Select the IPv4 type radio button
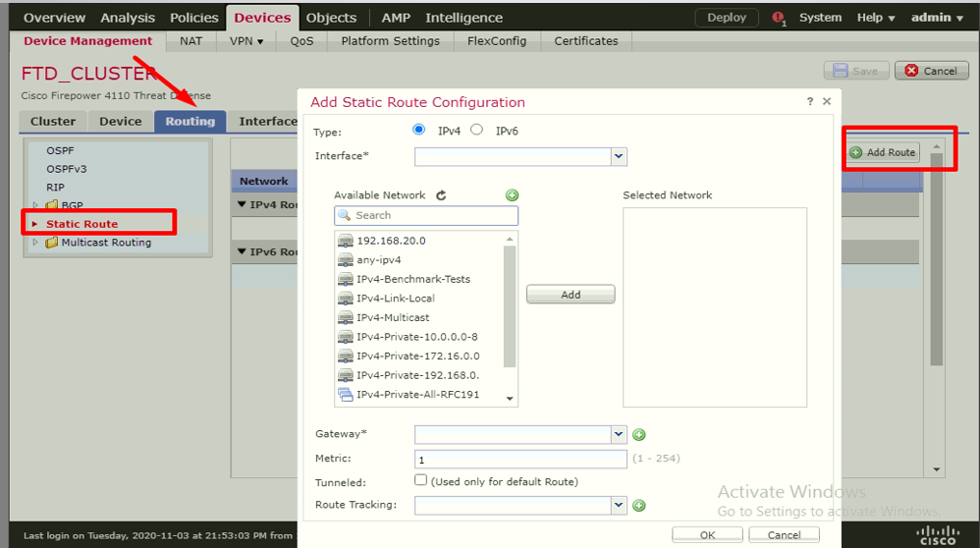The width and height of the screenshot is (980, 548). [x=418, y=130]
